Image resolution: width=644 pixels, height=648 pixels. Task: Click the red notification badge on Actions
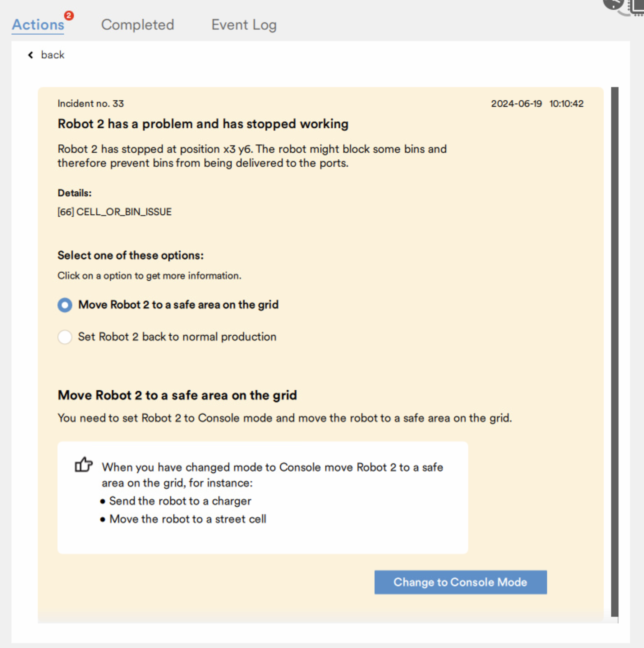pyautogui.click(x=69, y=16)
